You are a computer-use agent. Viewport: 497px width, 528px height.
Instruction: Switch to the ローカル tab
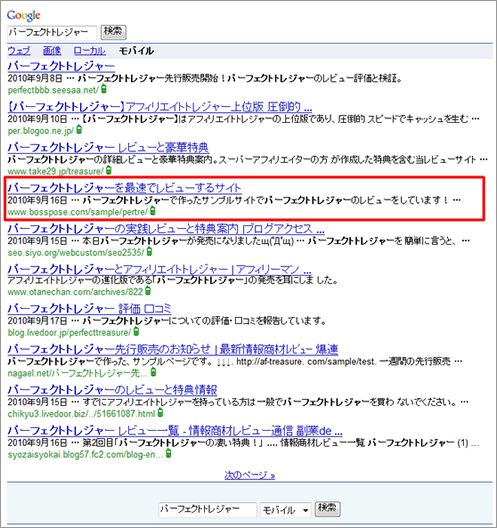(x=90, y=51)
